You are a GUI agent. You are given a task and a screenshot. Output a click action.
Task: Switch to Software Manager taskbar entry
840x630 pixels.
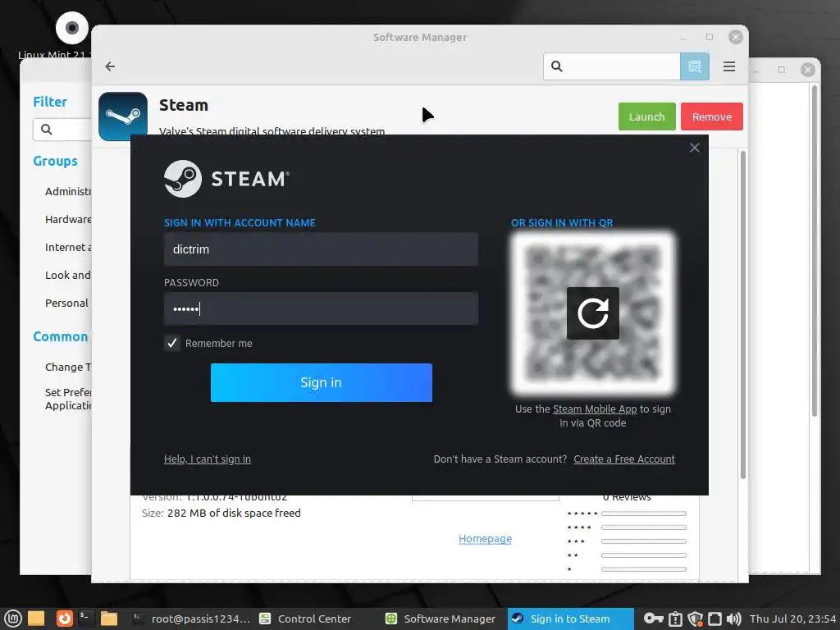pos(441,619)
